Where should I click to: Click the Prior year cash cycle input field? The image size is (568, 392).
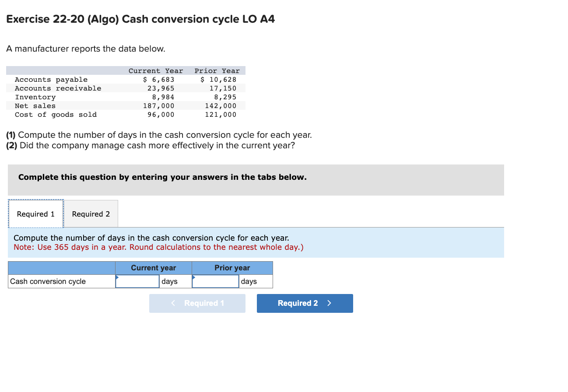215,281
